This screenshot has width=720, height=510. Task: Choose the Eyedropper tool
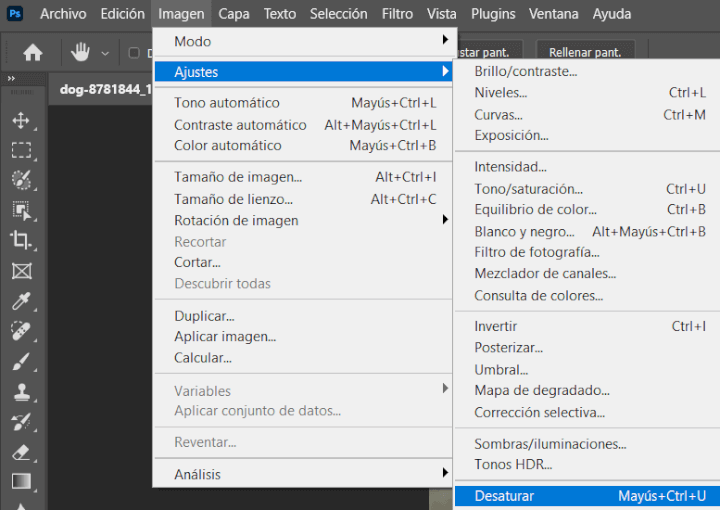click(x=21, y=301)
